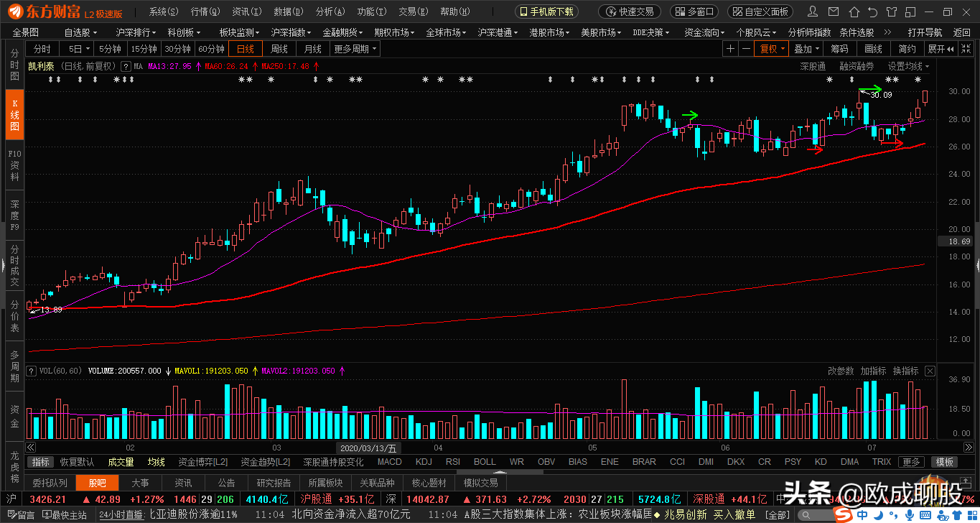Open the 自选股 dropdown
The image size is (980, 523).
tap(80, 32)
